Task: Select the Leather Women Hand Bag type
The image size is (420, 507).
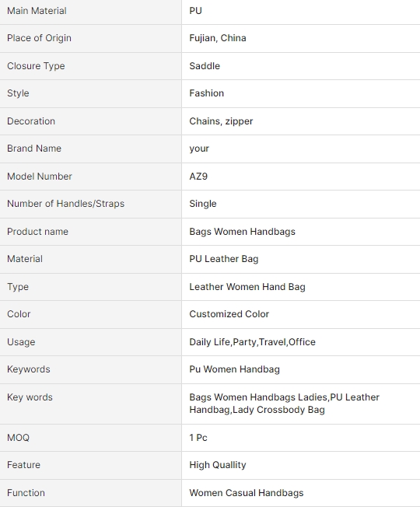Action: (x=247, y=287)
